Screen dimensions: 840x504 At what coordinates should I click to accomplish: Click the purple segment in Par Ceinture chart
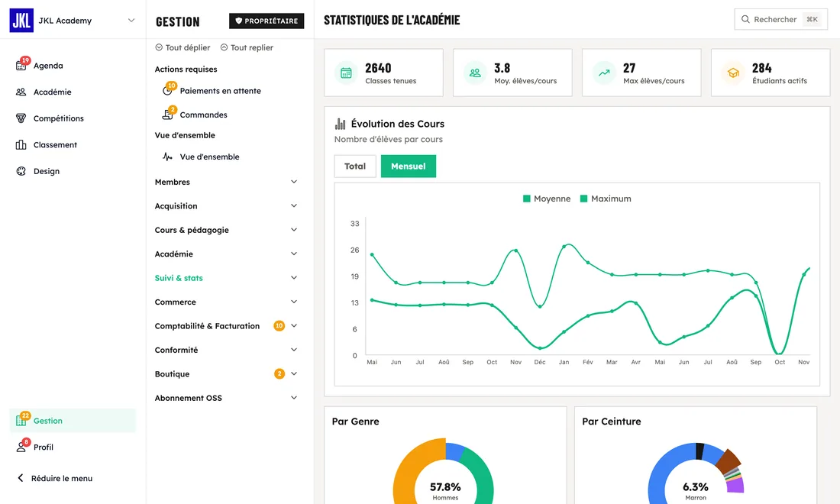point(735,485)
